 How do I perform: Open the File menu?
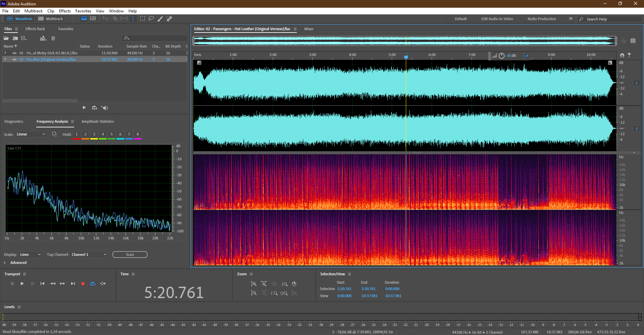[5, 11]
